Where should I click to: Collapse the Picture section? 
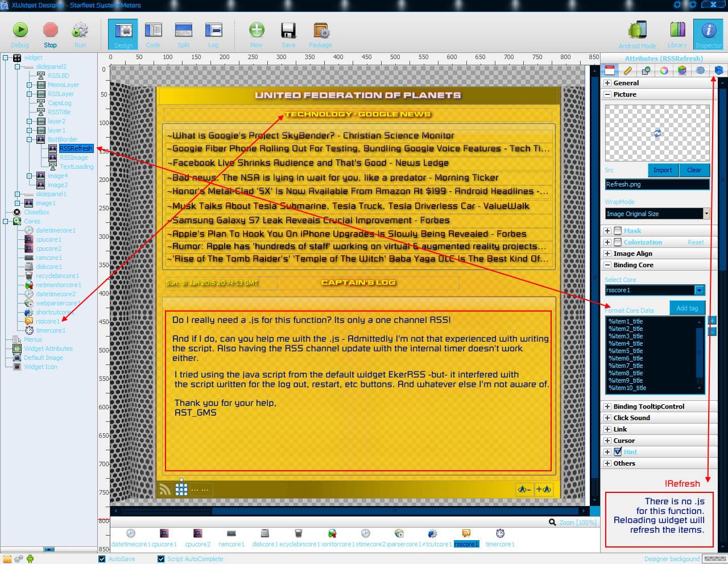pyautogui.click(x=607, y=94)
